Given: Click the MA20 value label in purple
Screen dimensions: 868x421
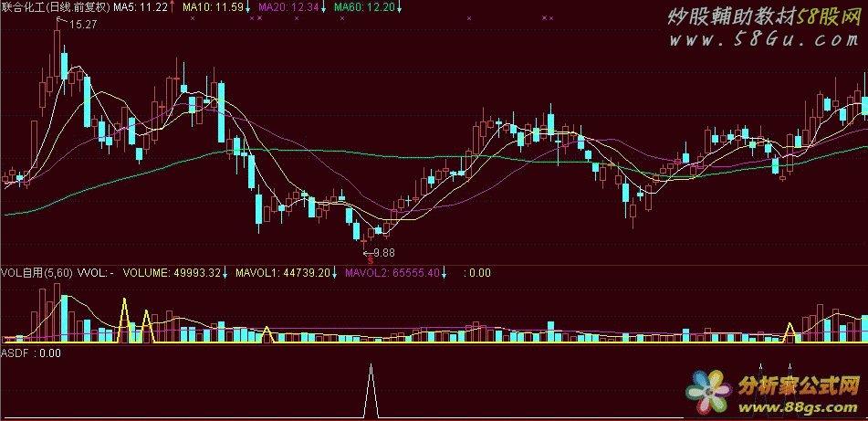Looking at the screenshot, I should [x=288, y=7].
